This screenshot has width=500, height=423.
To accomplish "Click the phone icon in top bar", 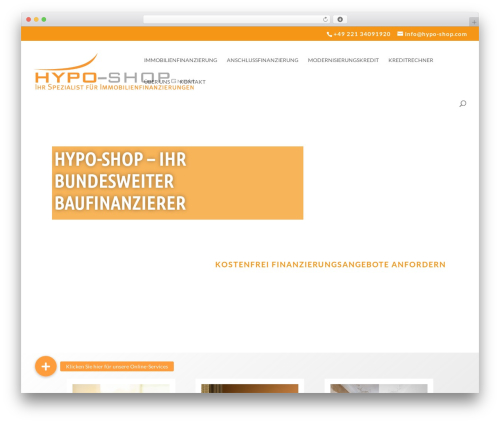I will (x=329, y=34).
